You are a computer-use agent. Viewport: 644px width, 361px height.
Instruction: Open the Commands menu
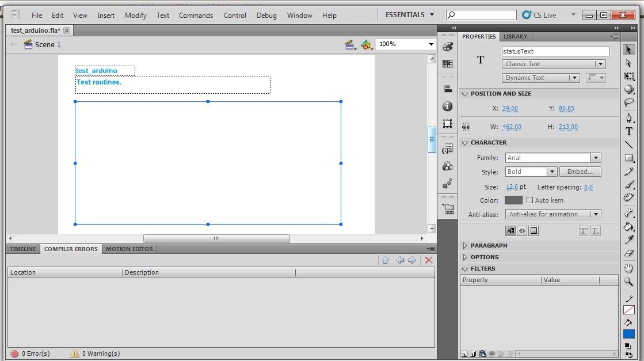coord(196,15)
